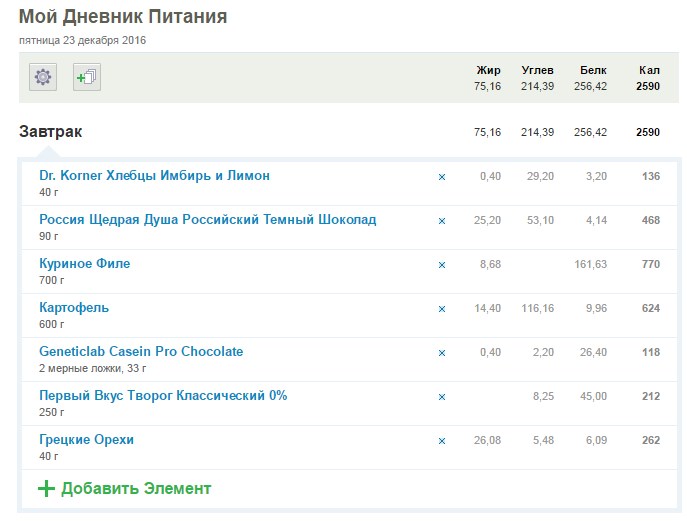Open Geneticlab Casein Pro Chocolate link

point(141,351)
